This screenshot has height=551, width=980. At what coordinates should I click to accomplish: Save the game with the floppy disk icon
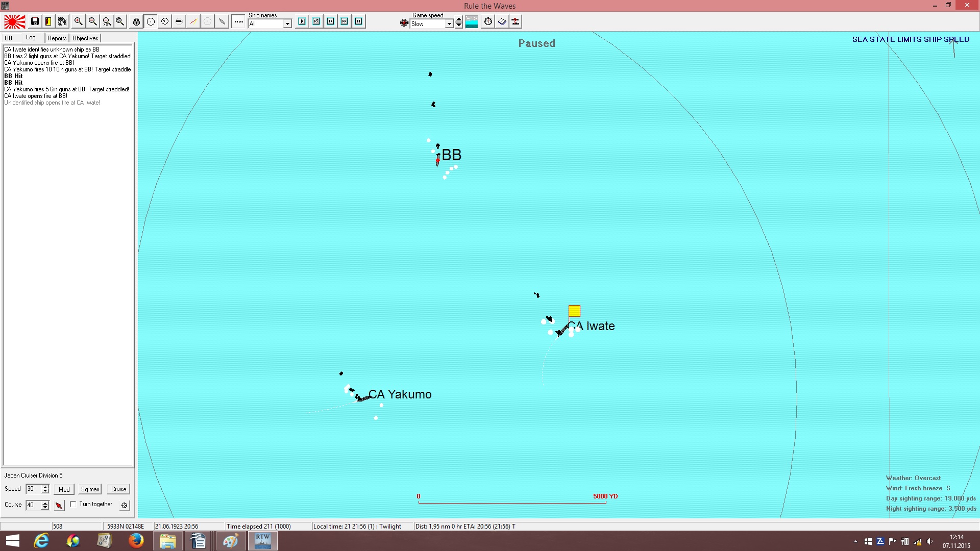[35, 21]
